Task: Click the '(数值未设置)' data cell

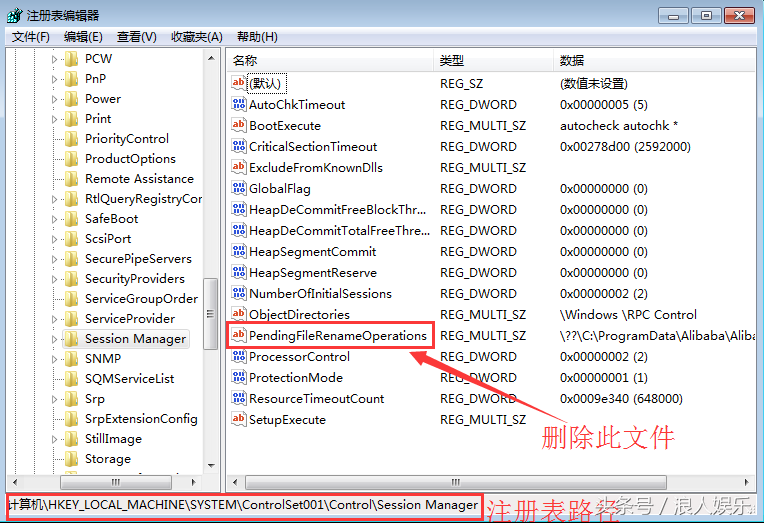Action: pyautogui.click(x=593, y=84)
